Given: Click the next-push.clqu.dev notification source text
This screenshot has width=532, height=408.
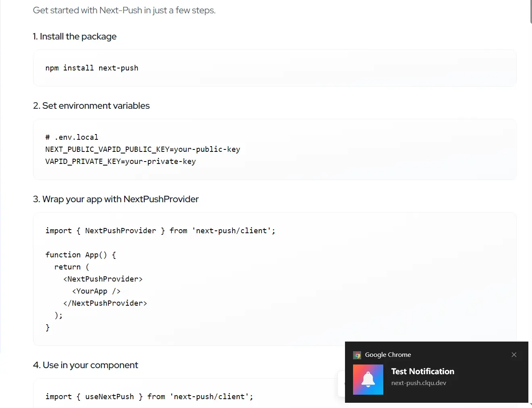Looking at the screenshot, I should pyautogui.click(x=418, y=383).
